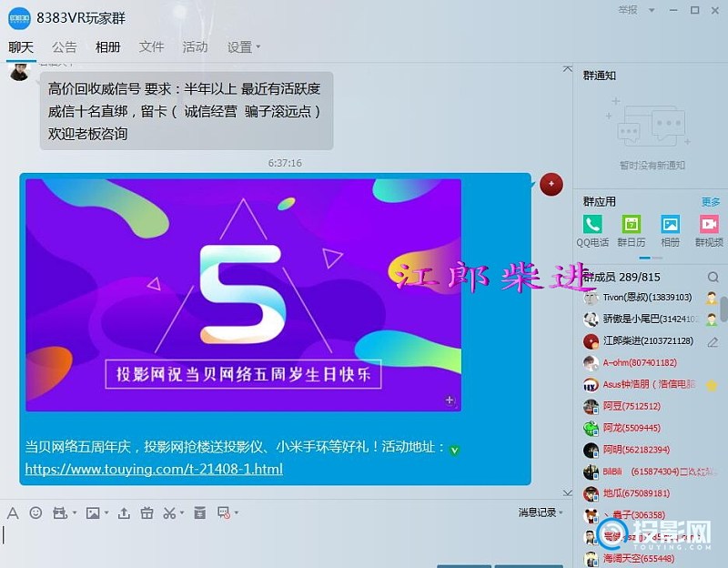Switch to the 聊天 tab
Image resolution: width=728 pixels, height=568 pixels.
pos(21,47)
